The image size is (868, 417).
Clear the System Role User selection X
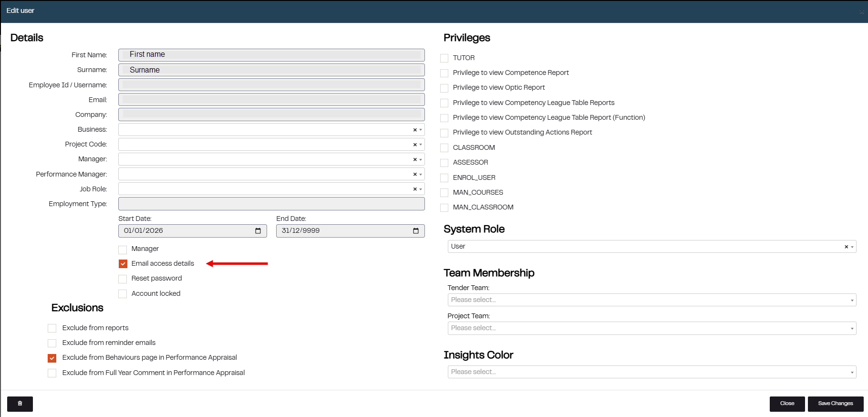pos(846,247)
